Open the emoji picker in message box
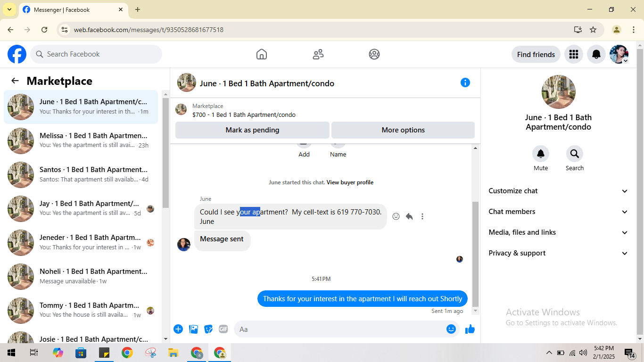This screenshot has width=644, height=362. coord(451,329)
